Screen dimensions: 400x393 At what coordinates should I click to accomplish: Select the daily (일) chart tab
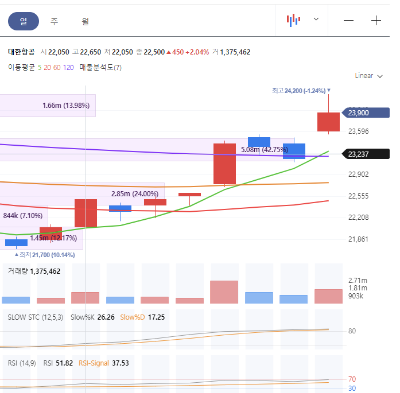pos(23,21)
